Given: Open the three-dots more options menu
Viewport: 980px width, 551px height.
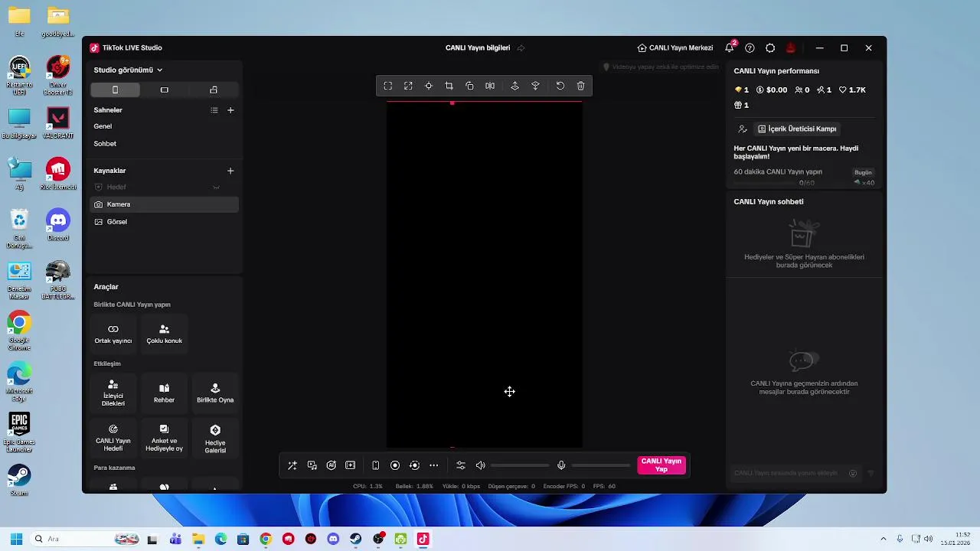Looking at the screenshot, I should pyautogui.click(x=434, y=465).
